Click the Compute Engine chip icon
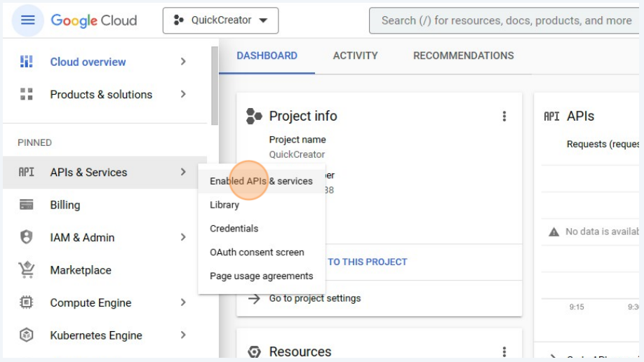Image resolution: width=644 pixels, height=362 pixels. pos(26,302)
